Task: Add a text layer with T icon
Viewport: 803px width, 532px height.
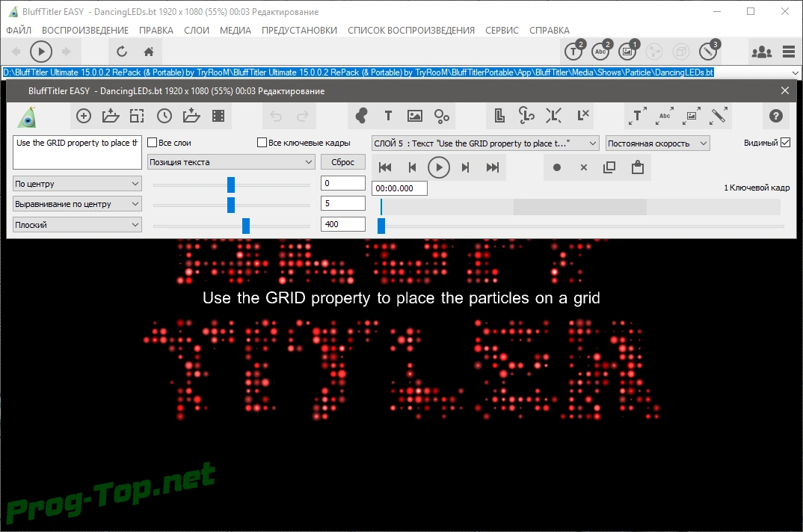Action: click(388, 117)
